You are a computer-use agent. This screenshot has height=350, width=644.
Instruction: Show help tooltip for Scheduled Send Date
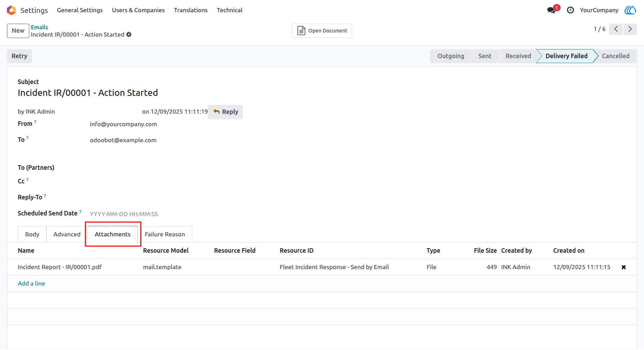(80, 212)
